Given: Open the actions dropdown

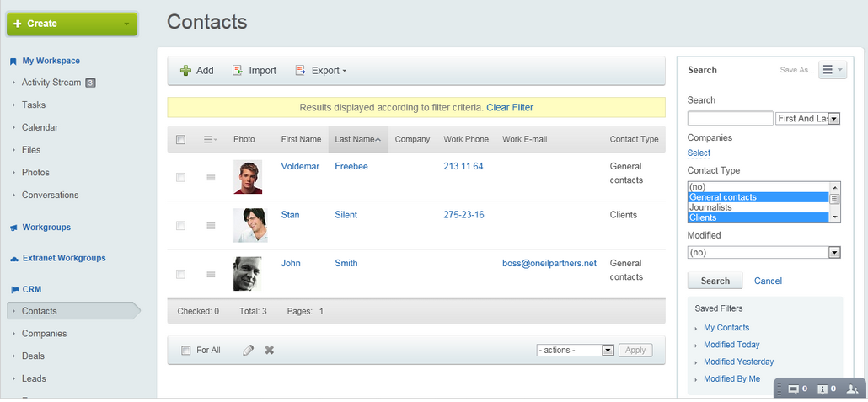Looking at the screenshot, I should click(x=576, y=350).
